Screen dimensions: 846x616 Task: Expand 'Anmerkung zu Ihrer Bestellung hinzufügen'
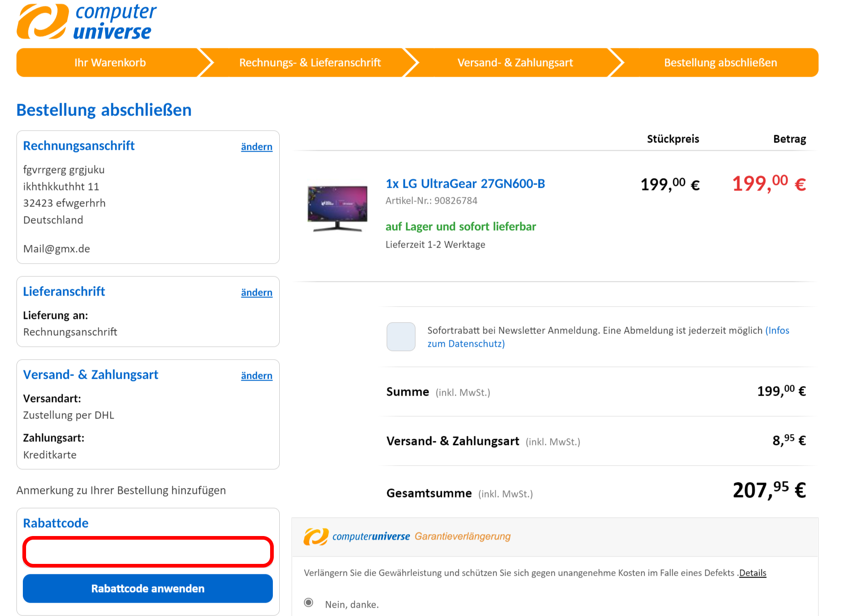point(121,490)
